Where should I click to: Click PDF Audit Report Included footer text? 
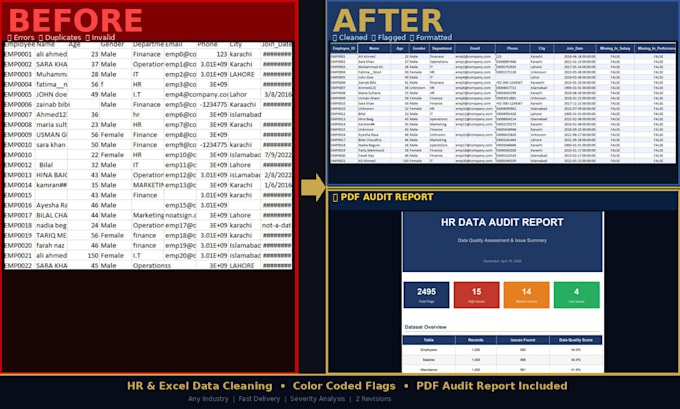coord(491,386)
